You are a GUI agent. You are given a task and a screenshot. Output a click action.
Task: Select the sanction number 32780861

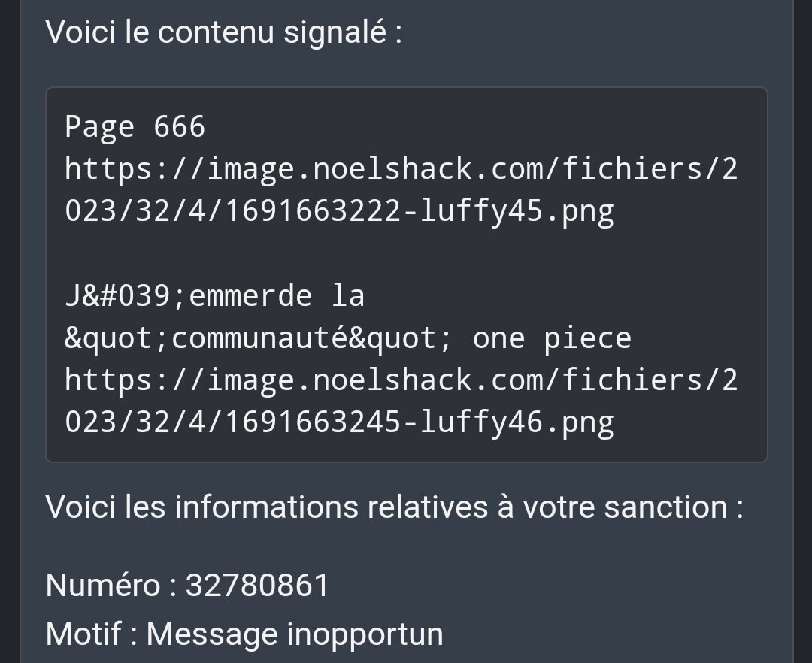click(x=257, y=586)
